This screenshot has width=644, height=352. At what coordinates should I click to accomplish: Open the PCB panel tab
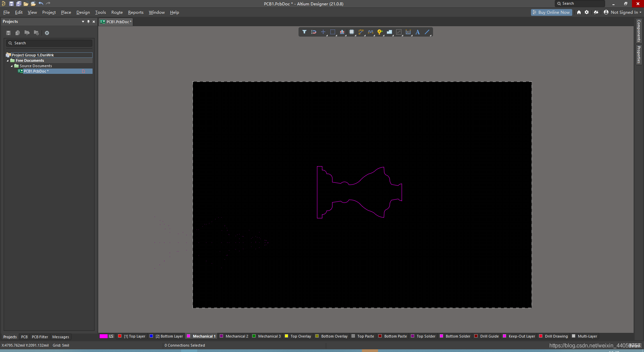point(24,337)
